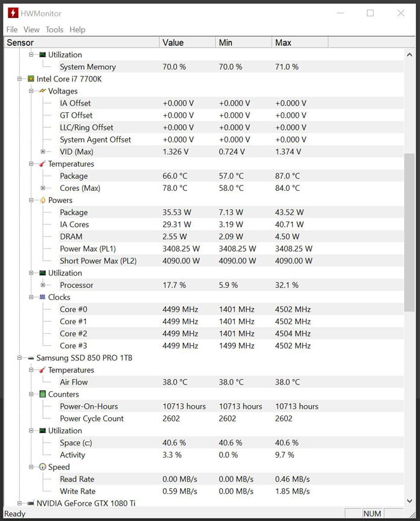Collapse the Samsung SSD 850 PRO 1TB node
This screenshot has height=521, width=420.
pos(19,358)
